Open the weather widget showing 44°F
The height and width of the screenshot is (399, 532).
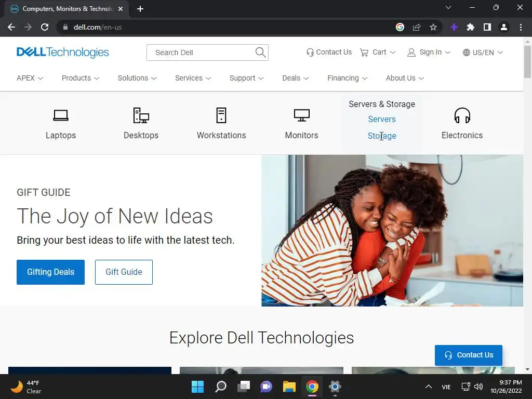(26, 387)
